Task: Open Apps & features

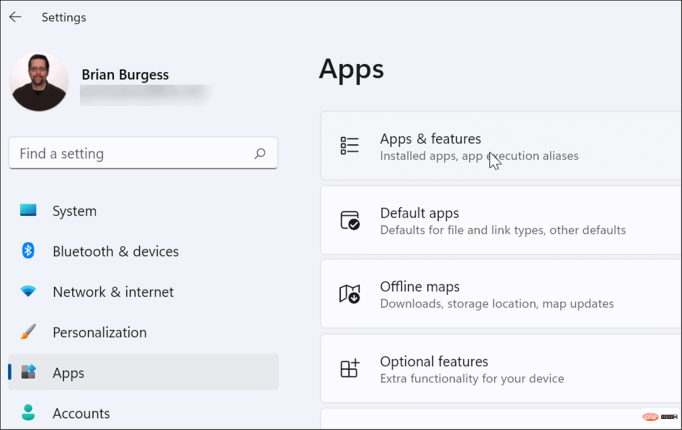Action: [x=501, y=146]
